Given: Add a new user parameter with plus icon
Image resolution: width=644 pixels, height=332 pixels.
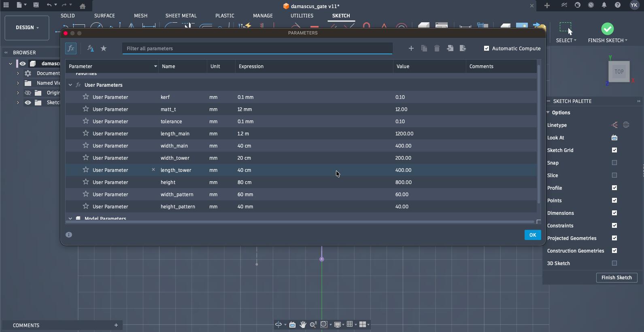Looking at the screenshot, I should [x=411, y=48].
